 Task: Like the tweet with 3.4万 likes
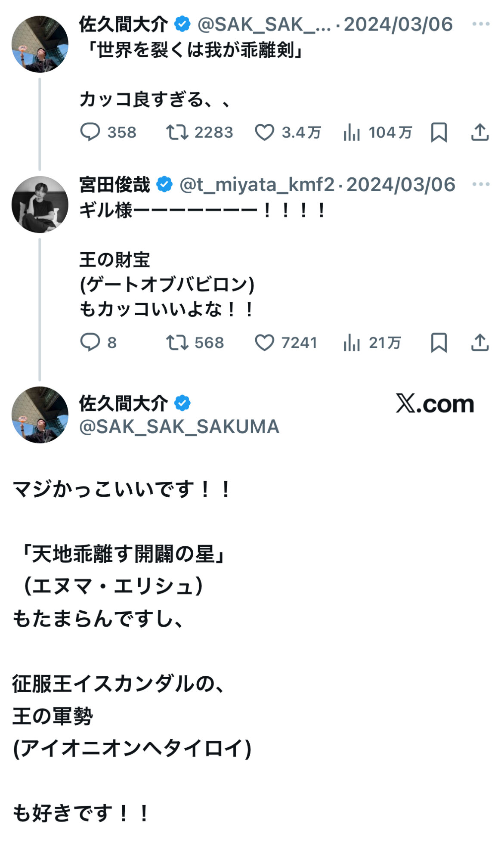pos(264,132)
